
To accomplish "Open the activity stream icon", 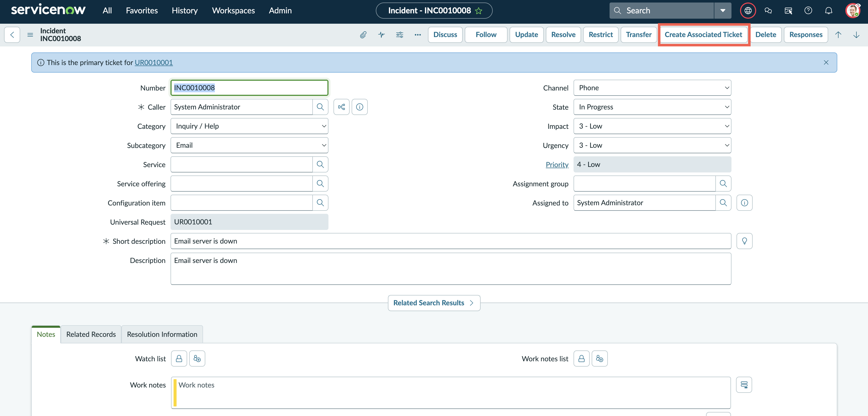I will click(381, 35).
